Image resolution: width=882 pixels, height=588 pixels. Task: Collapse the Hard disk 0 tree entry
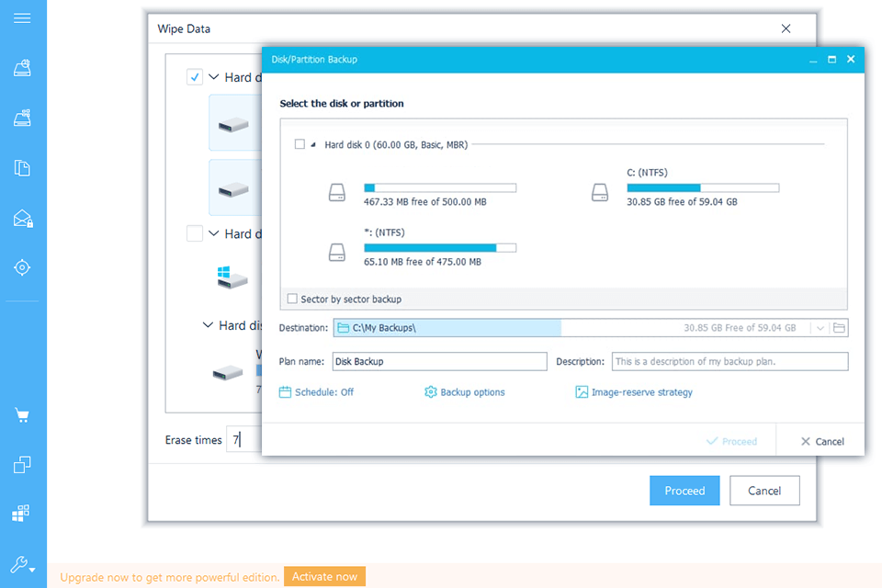[x=312, y=144]
